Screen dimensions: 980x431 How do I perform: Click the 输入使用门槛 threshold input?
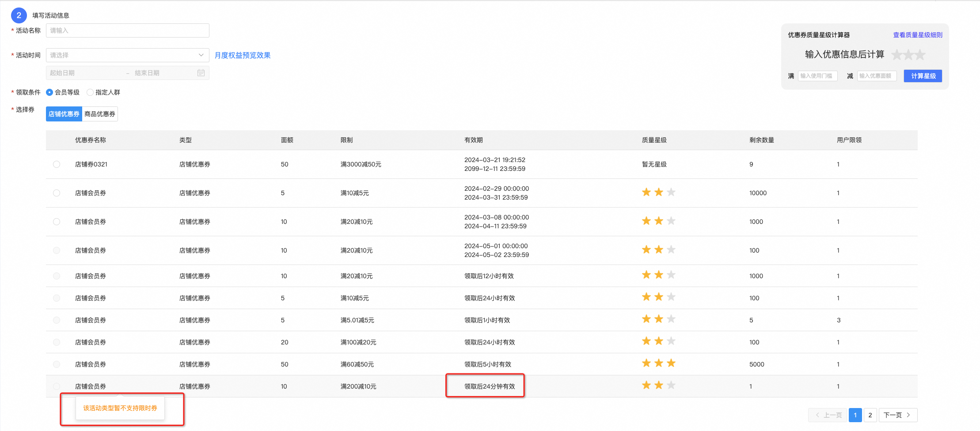click(817, 76)
